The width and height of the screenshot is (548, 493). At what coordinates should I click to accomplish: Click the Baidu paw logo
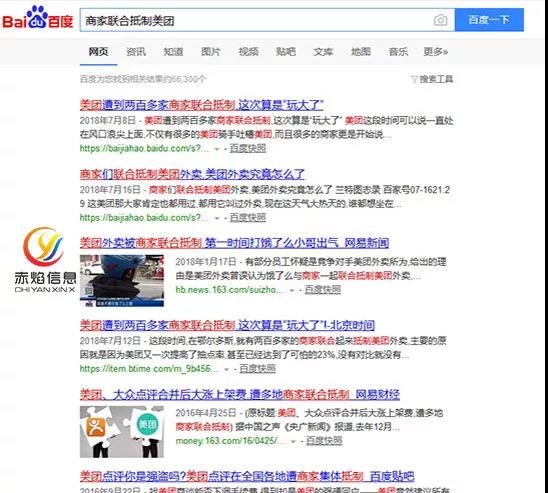coord(37,17)
